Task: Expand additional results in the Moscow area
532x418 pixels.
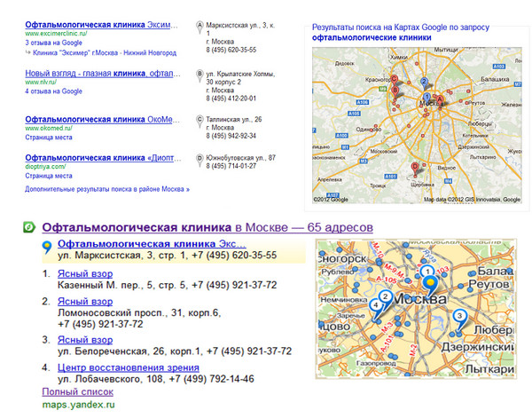Action: [x=107, y=189]
